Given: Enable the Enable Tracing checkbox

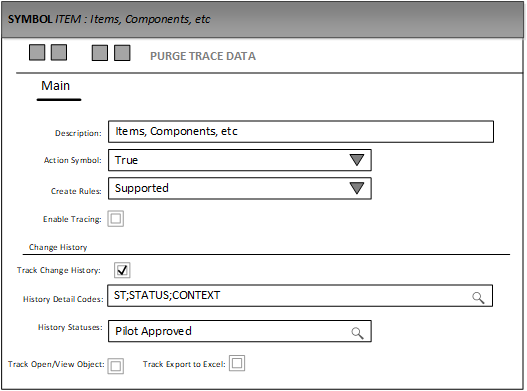Looking at the screenshot, I should point(116,219).
